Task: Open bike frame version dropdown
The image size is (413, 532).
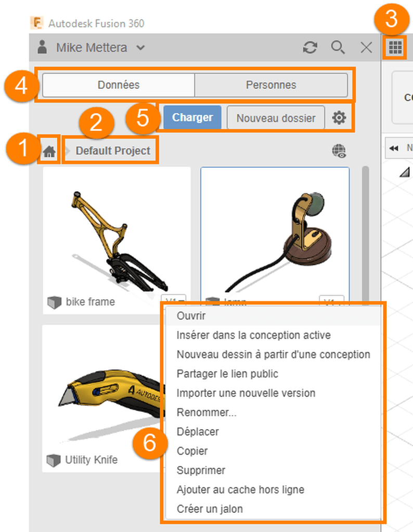Action: [x=173, y=301]
